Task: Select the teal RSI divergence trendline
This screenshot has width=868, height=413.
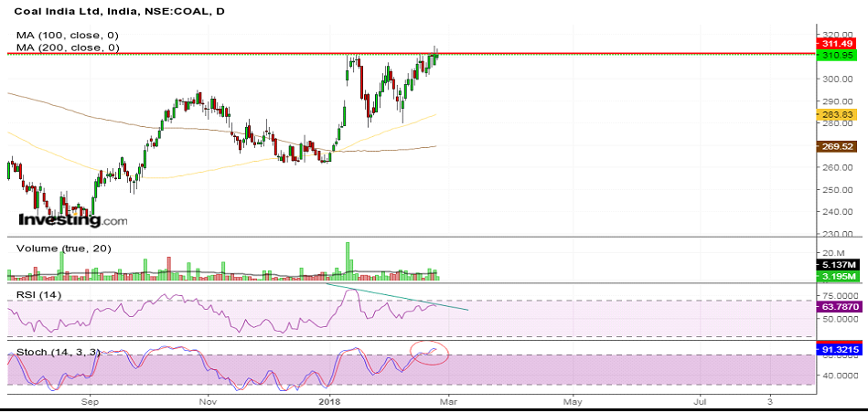Action: coord(397,297)
